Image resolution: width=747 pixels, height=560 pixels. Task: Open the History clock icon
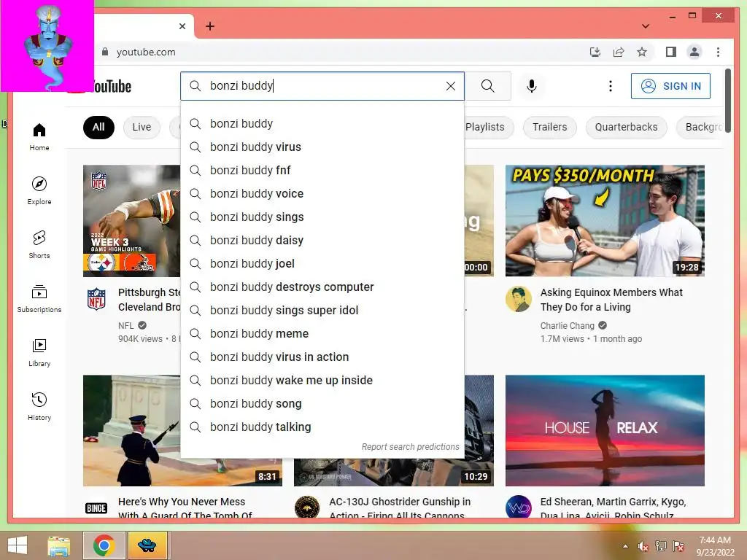click(x=39, y=406)
